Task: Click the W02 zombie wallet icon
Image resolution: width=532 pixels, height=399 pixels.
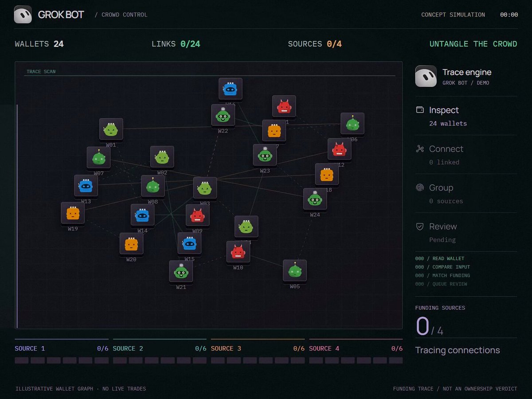Action: coord(162,157)
